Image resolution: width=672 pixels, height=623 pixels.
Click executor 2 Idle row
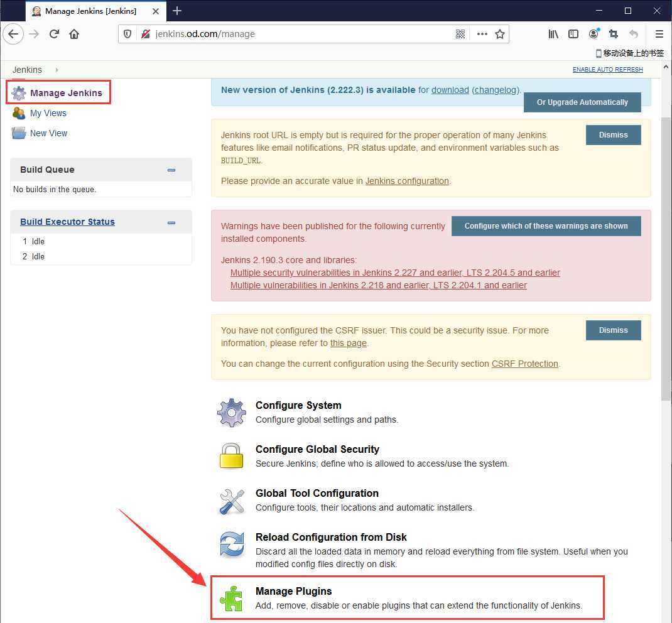click(101, 256)
